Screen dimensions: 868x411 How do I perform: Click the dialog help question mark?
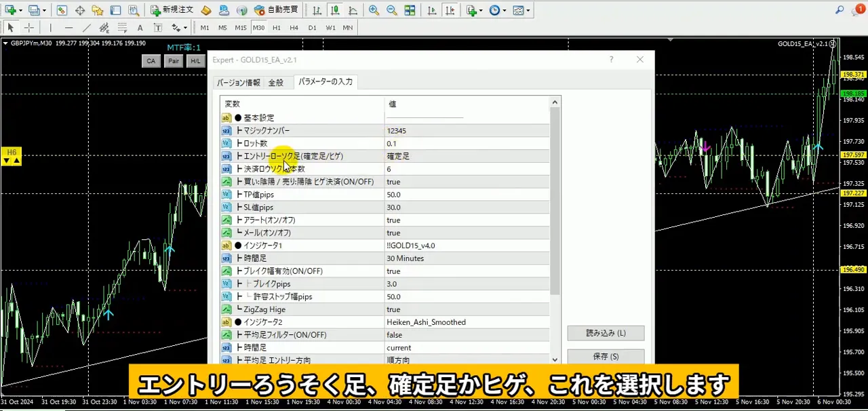tap(611, 60)
